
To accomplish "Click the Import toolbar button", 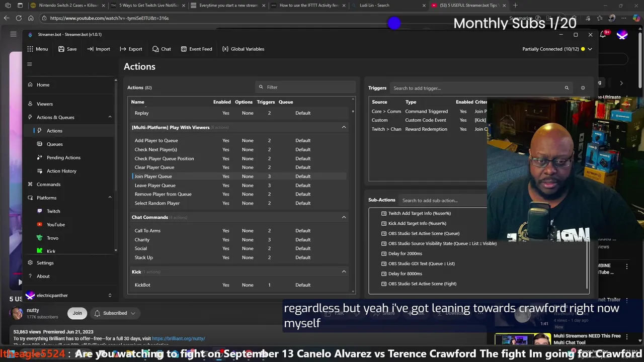I will (x=99, y=49).
